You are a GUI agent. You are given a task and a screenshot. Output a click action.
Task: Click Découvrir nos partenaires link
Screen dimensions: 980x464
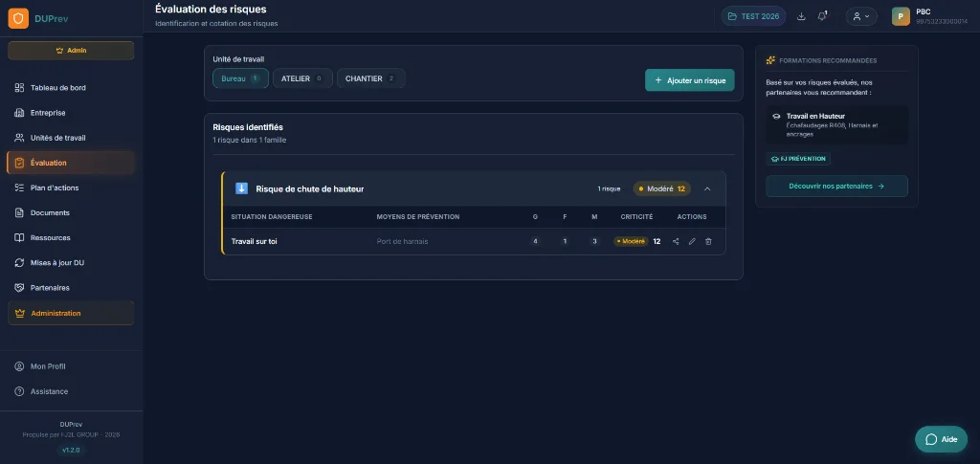tap(836, 186)
